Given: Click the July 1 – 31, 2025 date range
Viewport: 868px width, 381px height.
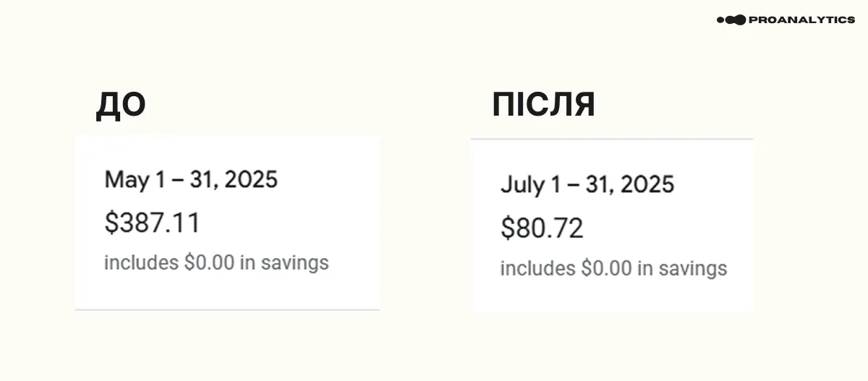Looking at the screenshot, I should [587, 184].
